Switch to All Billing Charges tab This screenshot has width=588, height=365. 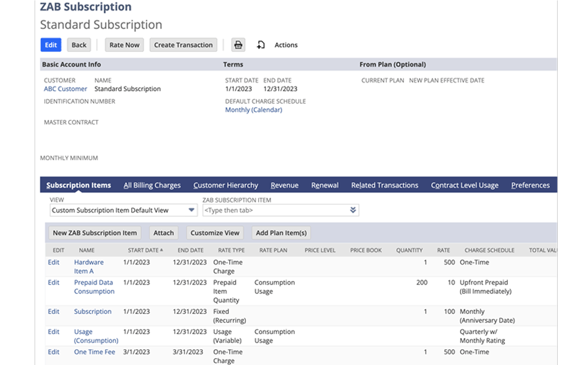click(152, 185)
